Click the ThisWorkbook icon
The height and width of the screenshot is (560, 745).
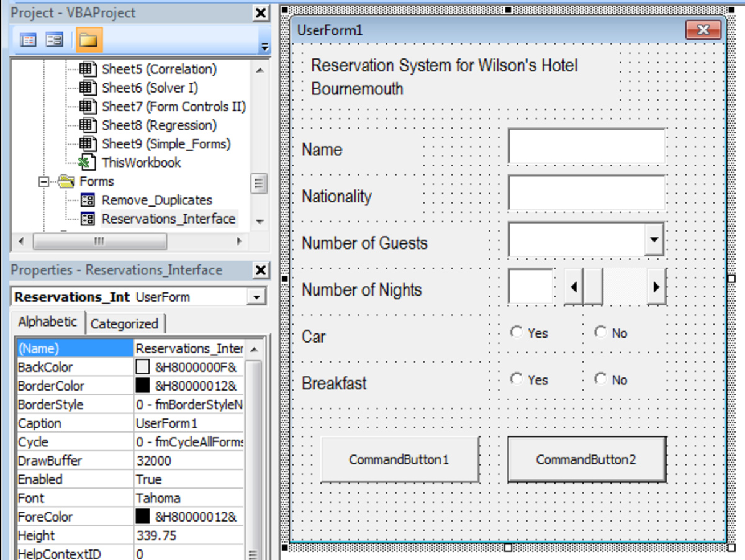click(x=89, y=163)
